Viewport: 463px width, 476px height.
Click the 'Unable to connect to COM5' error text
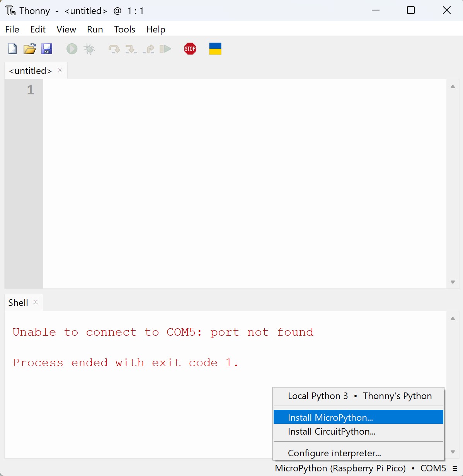[x=163, y=332]
